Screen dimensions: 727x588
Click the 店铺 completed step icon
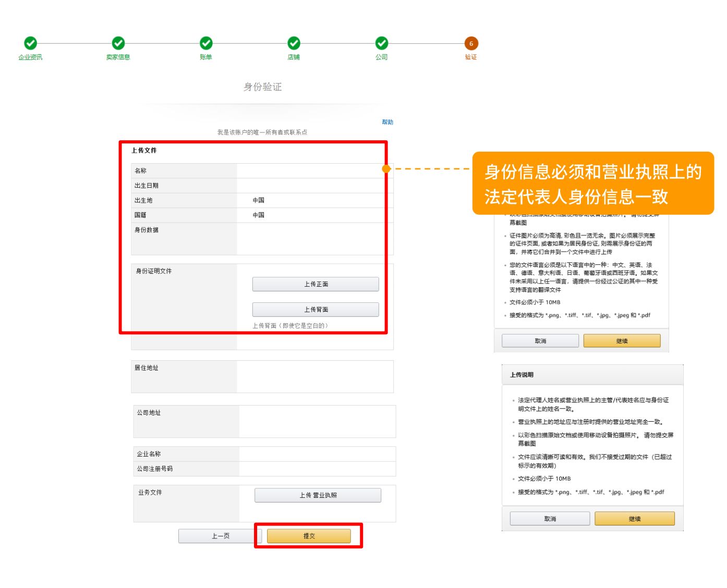click(294, 44)
